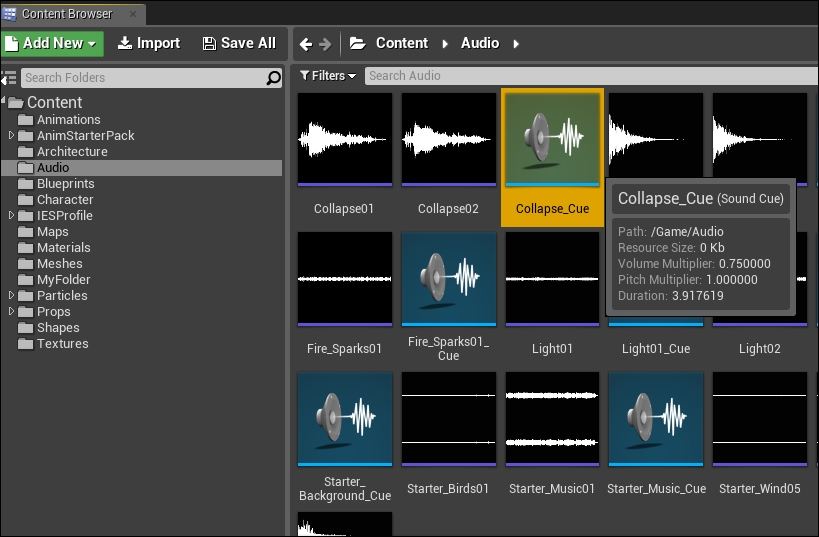The height and width of the screenshot is (537, 819).
Task: Select the Fire_Sparks01 sound wave
Action: pos(345,279)
